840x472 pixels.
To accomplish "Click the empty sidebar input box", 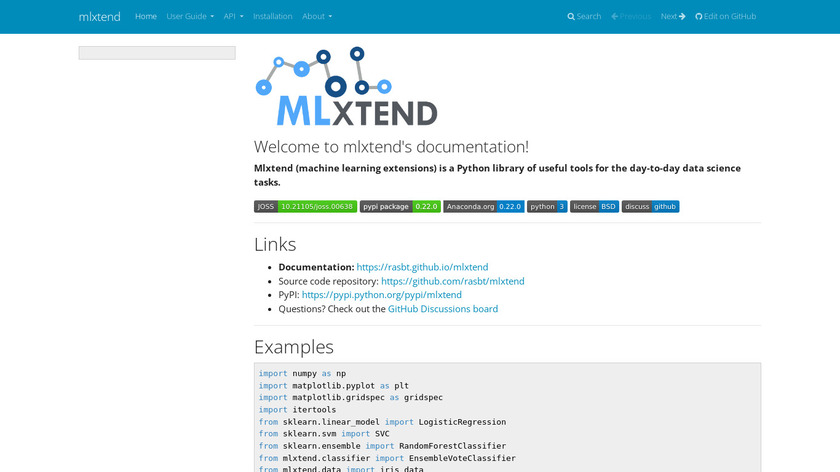I will tap(157, 53).
